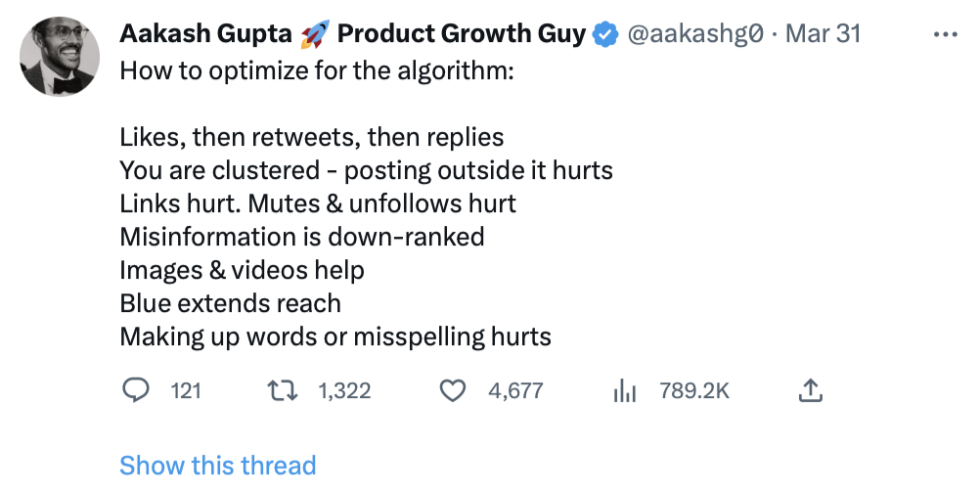Click the reply speech bubble icon
Viewport: 980px width, 493px height.
(x=134, y=391)
